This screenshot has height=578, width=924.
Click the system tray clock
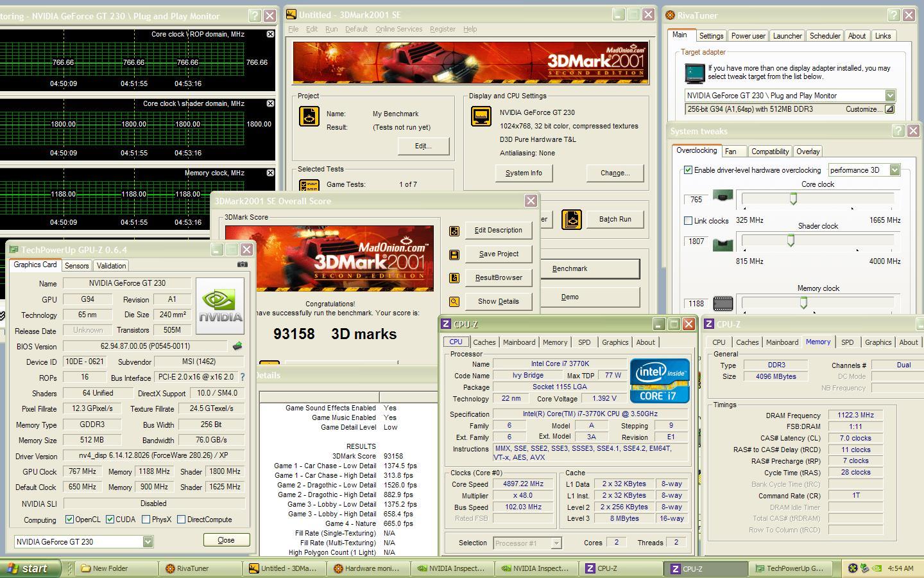coord(900,568)
